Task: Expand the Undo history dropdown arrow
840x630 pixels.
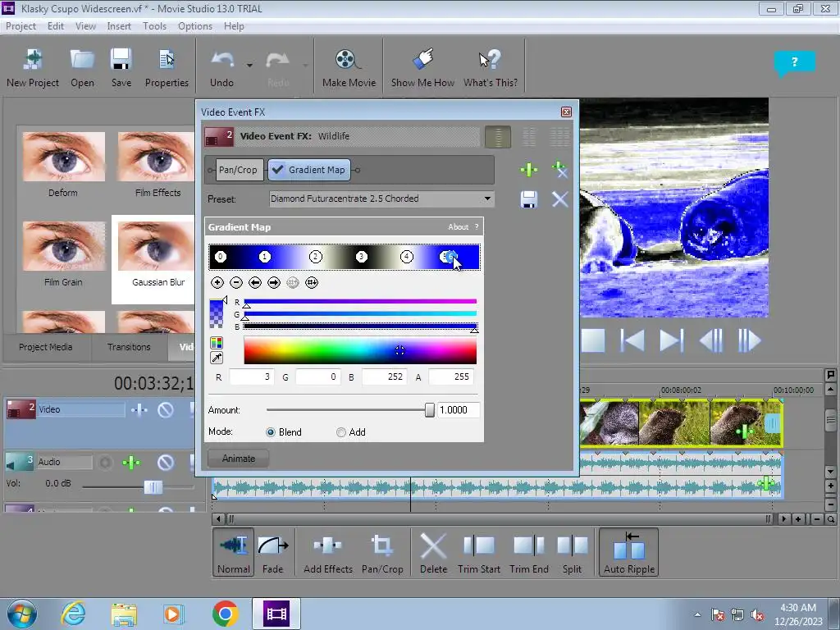Action: tap(249, 66)
